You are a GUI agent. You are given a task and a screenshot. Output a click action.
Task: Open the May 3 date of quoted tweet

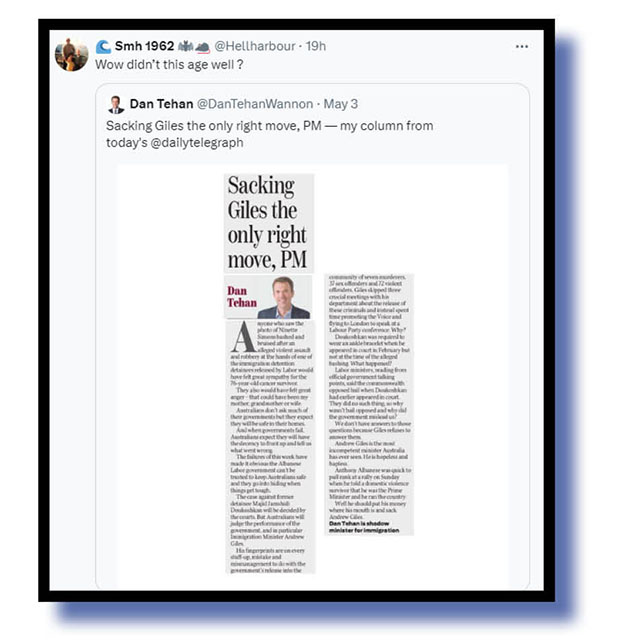tap(341, 104)
